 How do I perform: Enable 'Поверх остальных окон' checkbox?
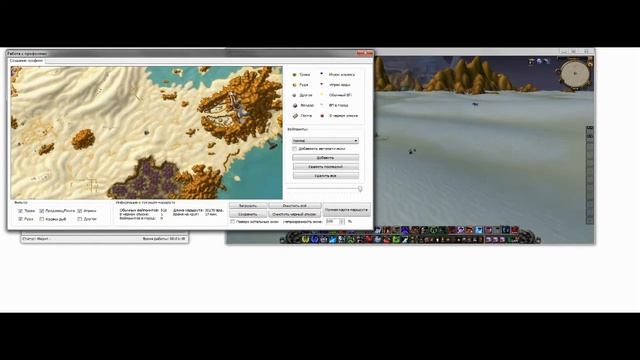pyautogui.click(x=232, y=222)
